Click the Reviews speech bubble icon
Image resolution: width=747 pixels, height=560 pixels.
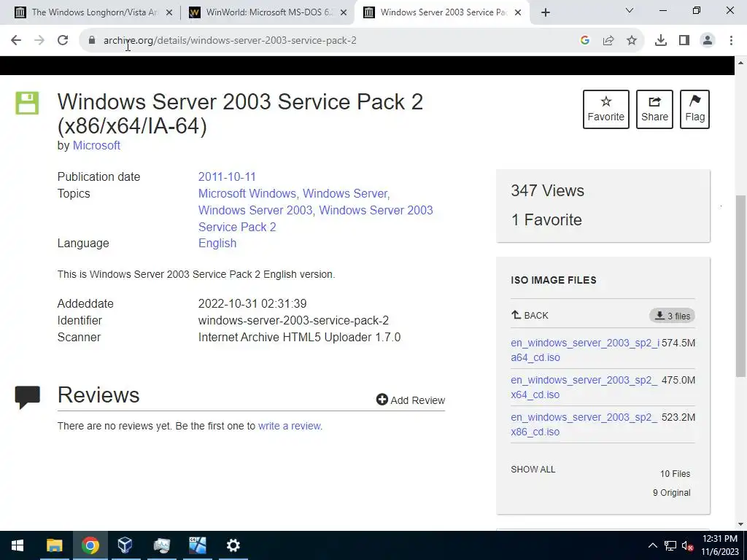(x=27, y=397)
